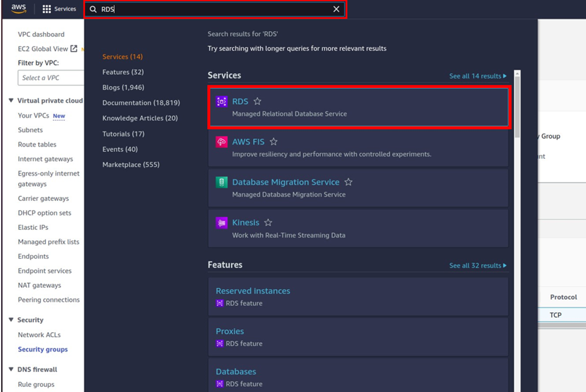
Task: Open See all 32 results link
Action: tap(478, 265)
